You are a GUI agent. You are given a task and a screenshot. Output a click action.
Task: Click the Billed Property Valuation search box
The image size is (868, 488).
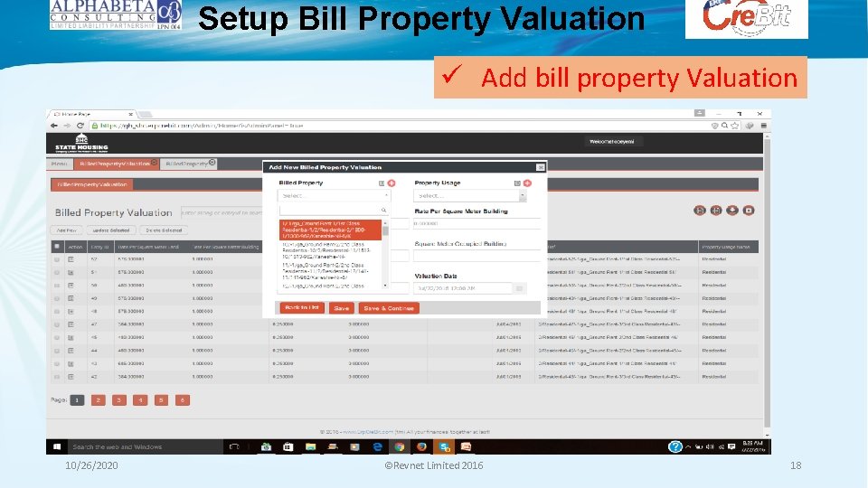(x=222, y=212)
